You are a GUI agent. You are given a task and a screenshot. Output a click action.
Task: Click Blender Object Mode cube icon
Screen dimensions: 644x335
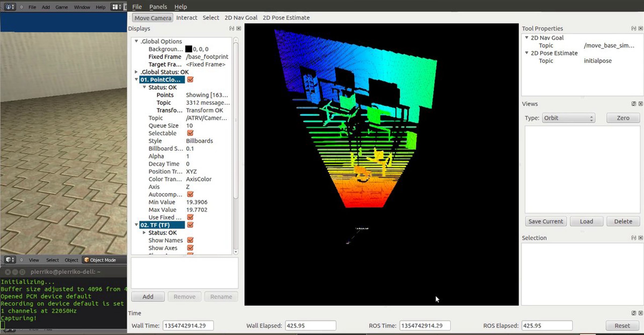coord(87,260)
